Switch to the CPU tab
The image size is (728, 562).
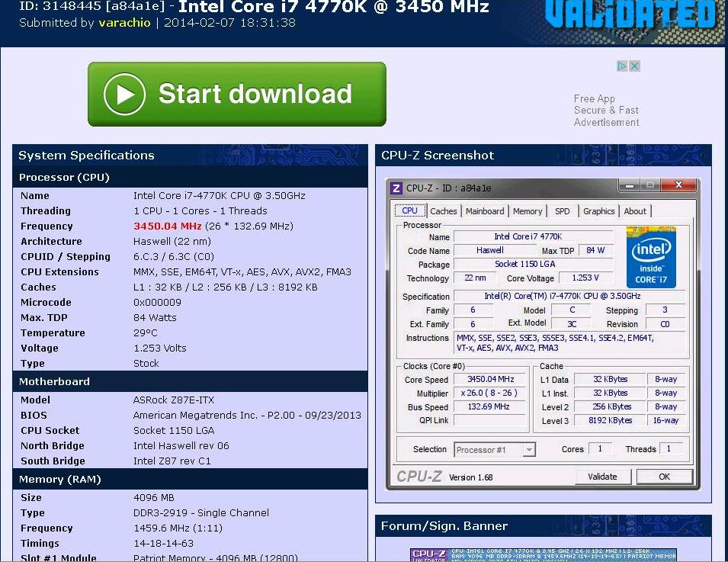click(x=410, y=211)
